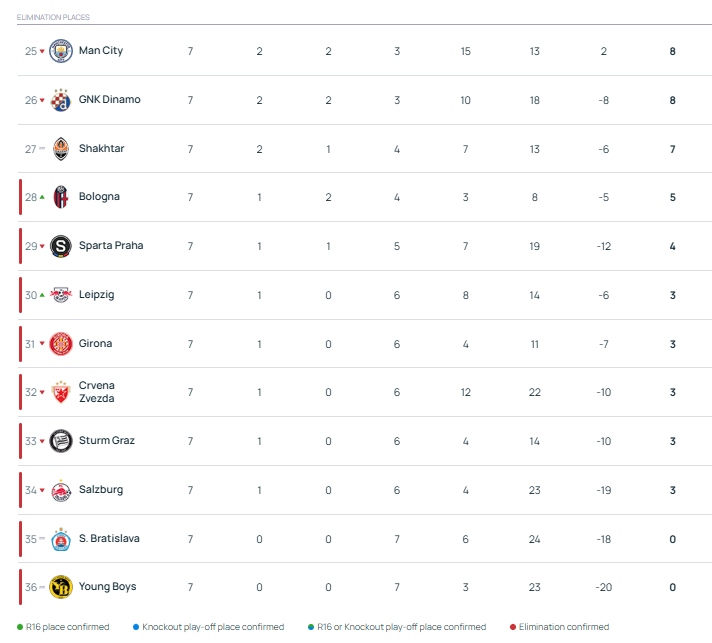Open the S. Bratislava team link
This screenshot has height=643, width=712.
coord(109,538)
